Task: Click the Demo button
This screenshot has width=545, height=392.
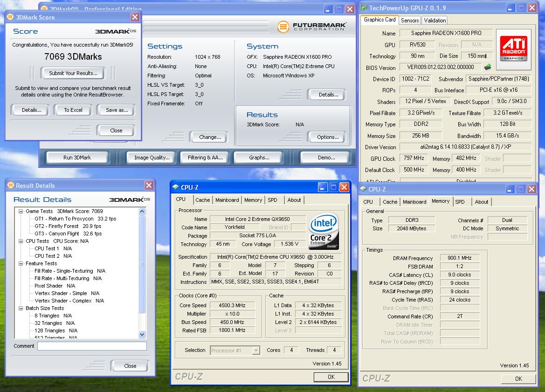Action: tap(326, 158)
